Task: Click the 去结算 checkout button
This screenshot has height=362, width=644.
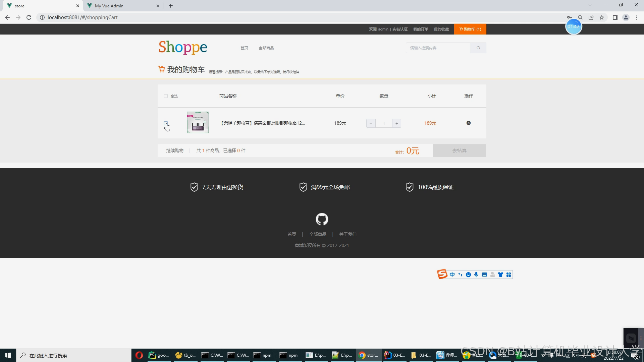Action: [459, 150]
